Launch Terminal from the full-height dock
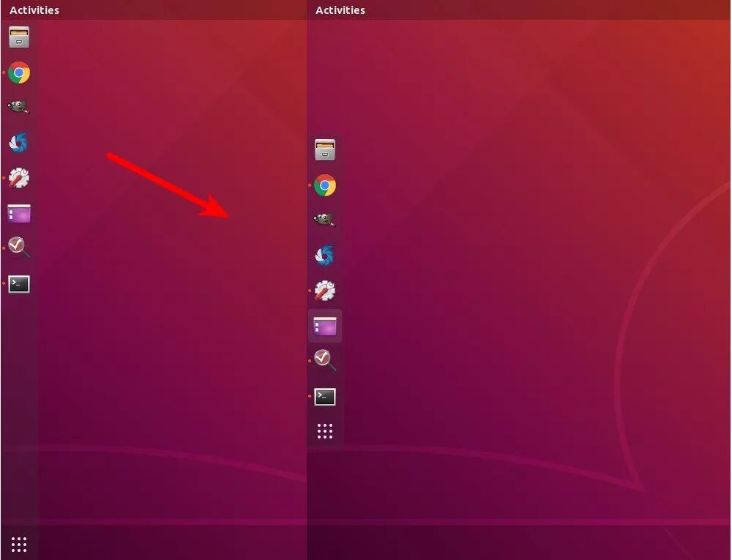This screenshot has height=560, width=732. click(19, 284)
